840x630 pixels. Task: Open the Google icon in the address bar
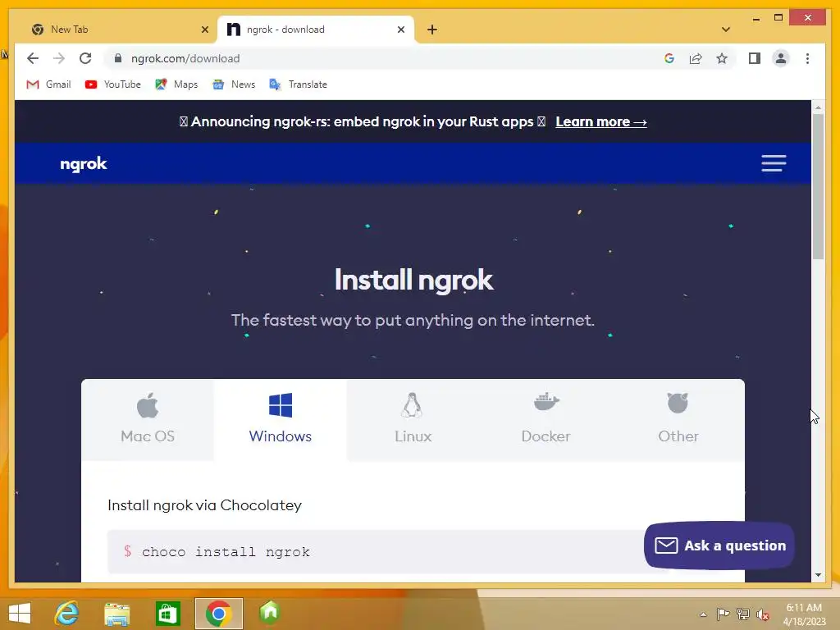point(669,58)
